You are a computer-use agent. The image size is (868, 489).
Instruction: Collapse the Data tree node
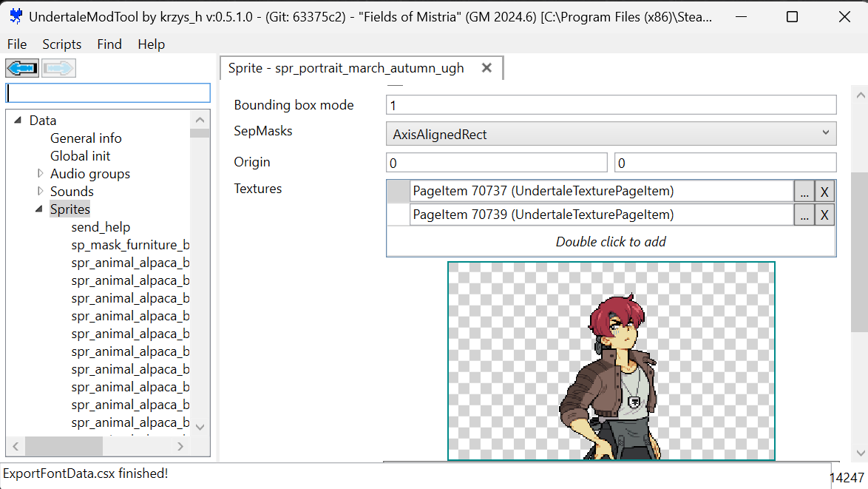(x=18, y=120)
